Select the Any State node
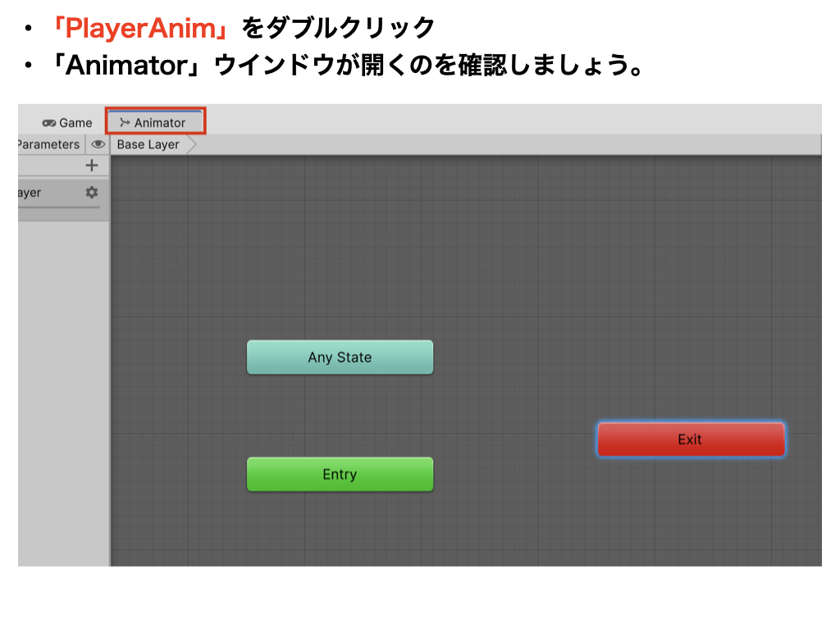 pos(340,358)
